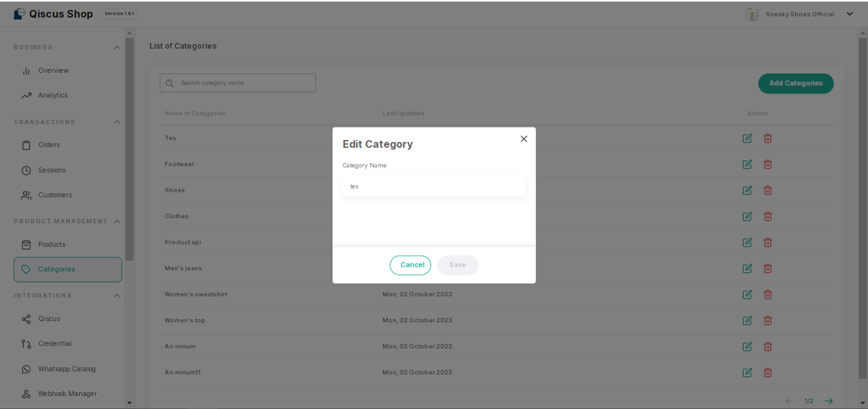The width and height of the screenshot is (868, 409).
Task: Click the edit icon for Women's top
Action: 747,321
